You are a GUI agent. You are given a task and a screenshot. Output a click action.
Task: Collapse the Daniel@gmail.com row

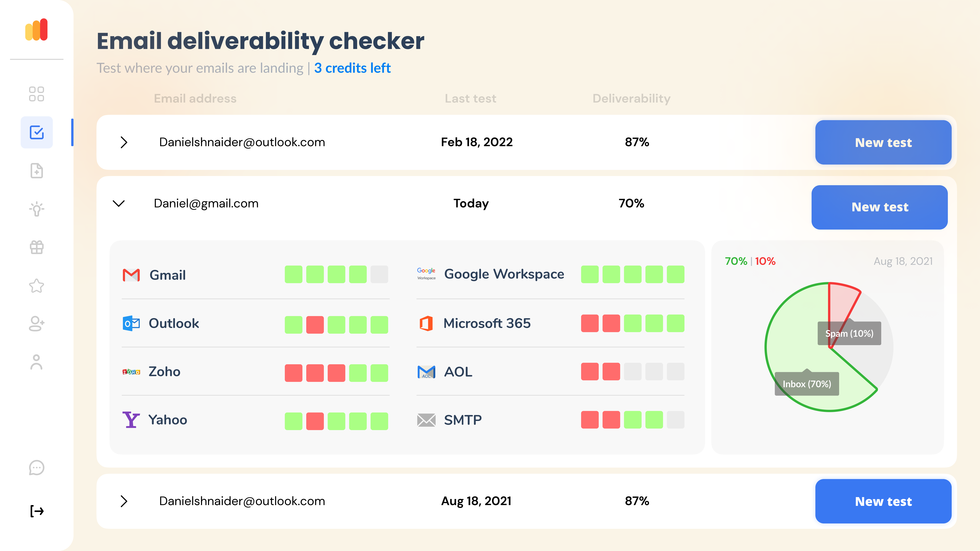click(119, 203)
